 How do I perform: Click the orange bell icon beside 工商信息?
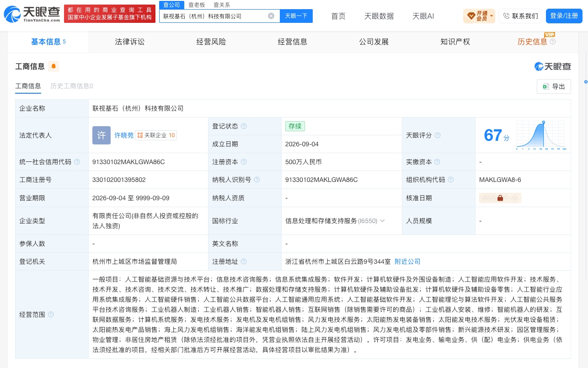pyautogui.click(x=53, y=66)
